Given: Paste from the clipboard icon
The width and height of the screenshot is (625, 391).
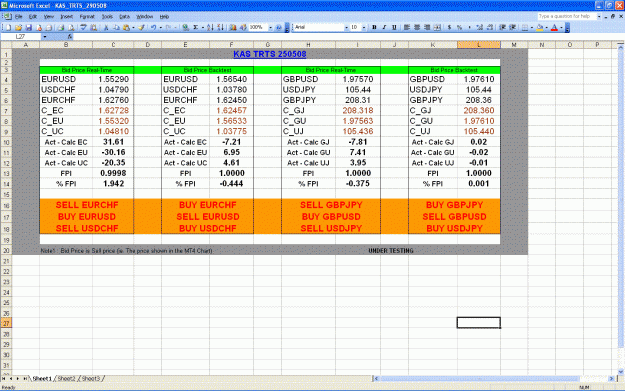Looking at the screenshot, I should pyautogui.click(x=126, y=28).
